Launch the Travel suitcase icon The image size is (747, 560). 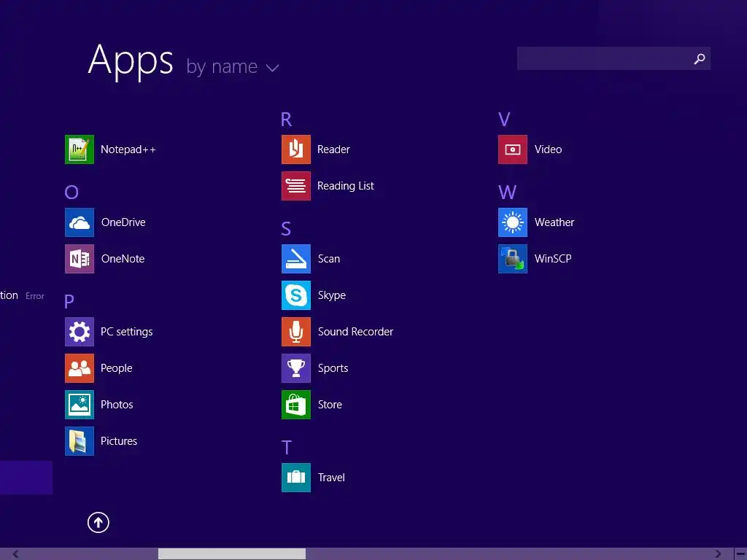click(296, 477)
